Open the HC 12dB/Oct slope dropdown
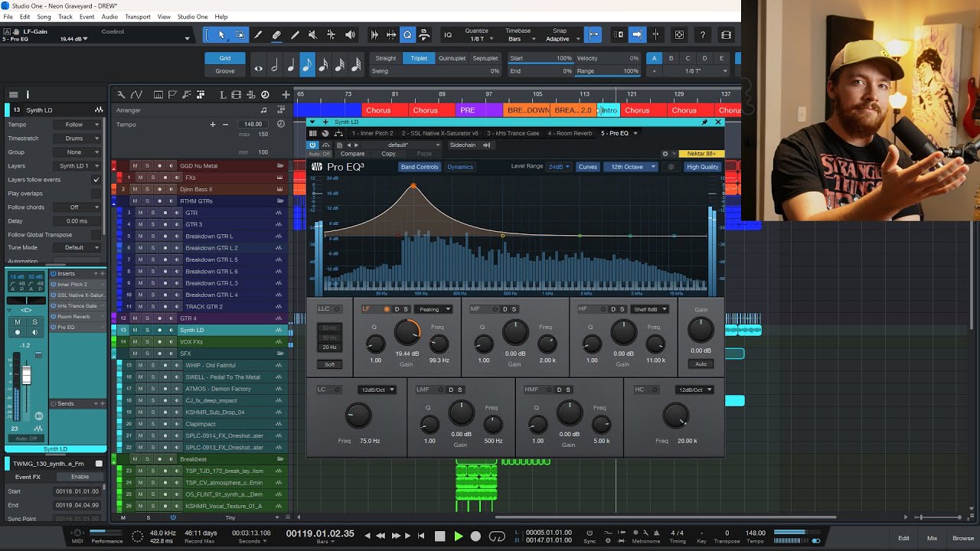Image resolution: width=980 pixels, height=551 pixels. (x=694, y=390)
